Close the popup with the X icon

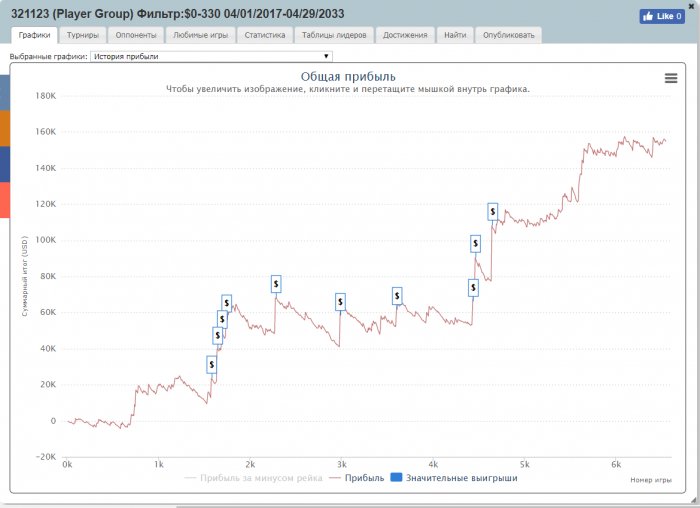coord(691,6)
